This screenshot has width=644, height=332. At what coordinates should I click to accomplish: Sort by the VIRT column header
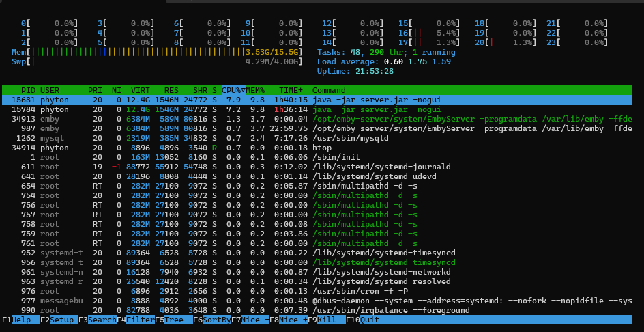(141, 90)
